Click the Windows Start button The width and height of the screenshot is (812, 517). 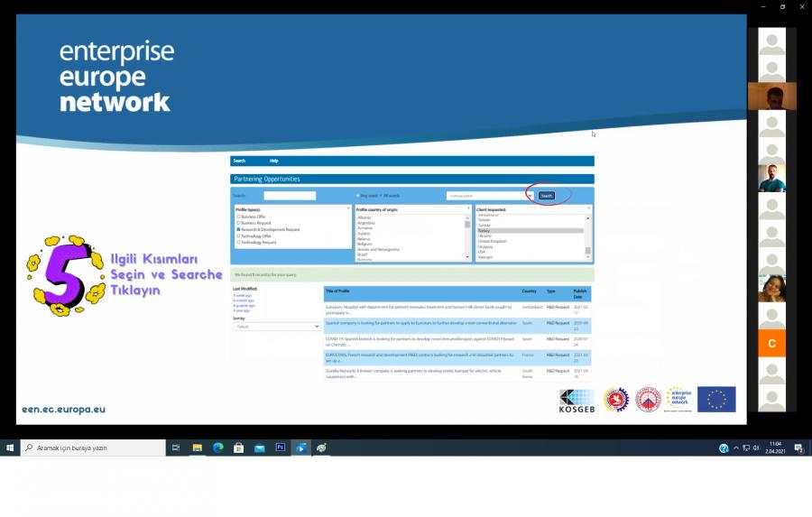pos(10,448)
